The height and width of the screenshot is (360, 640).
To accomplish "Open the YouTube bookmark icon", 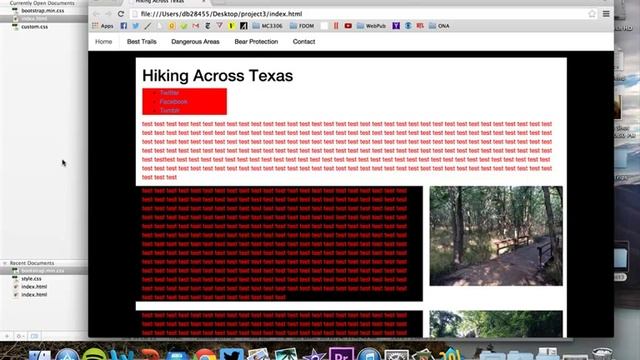I will 348,26.
